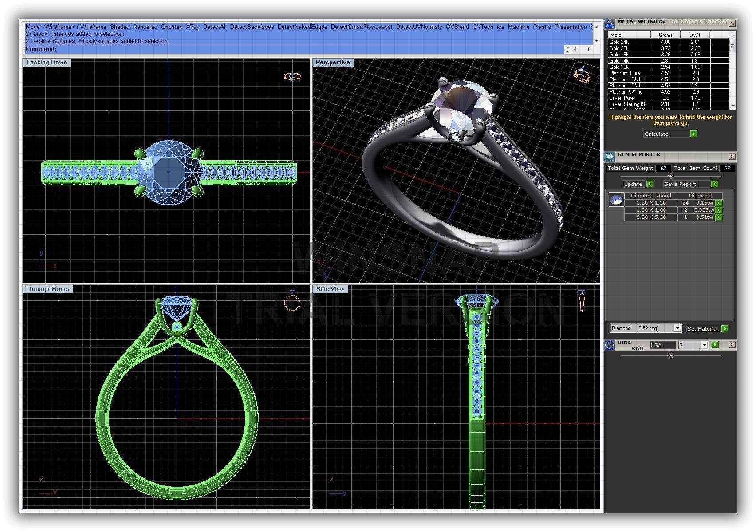
Task: Select the Wireframe display mode option
Action: pyautogui.click(x=93, y=27)
